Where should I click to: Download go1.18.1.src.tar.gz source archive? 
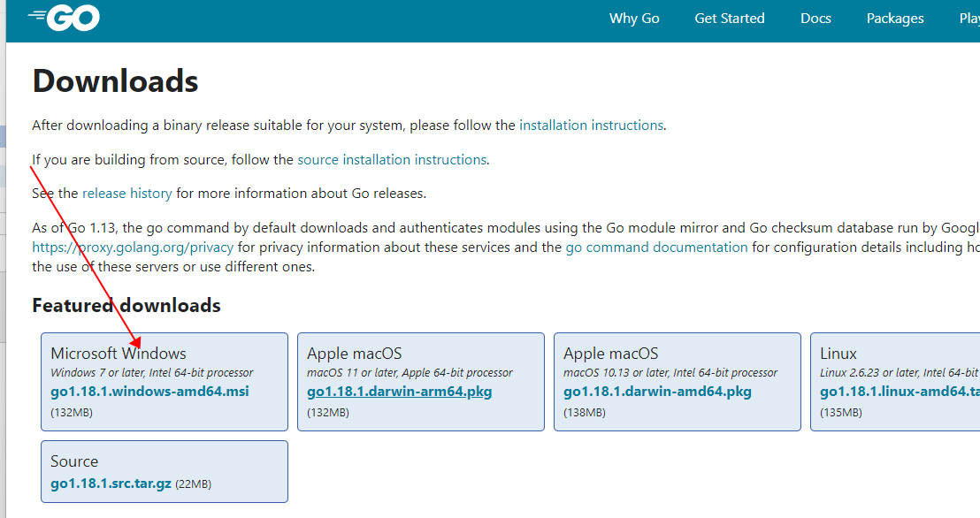pos(111,484)
